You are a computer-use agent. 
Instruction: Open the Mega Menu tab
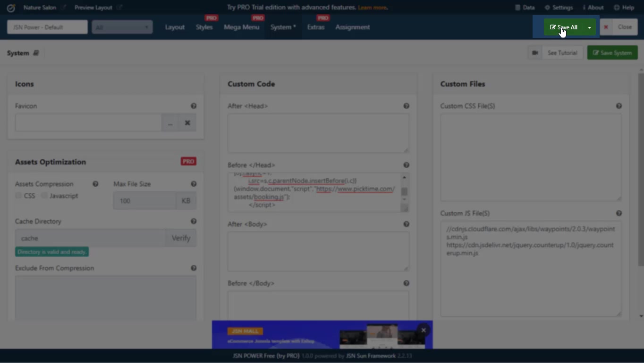tap(241, 27)
